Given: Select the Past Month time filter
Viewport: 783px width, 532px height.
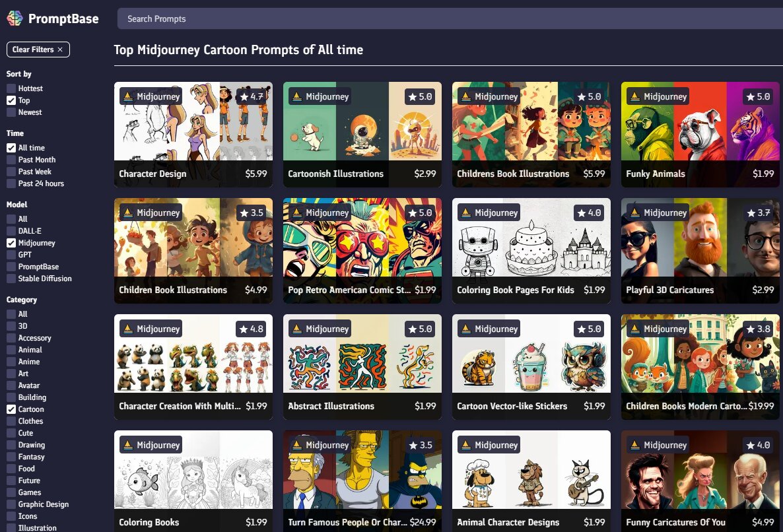Looking at the screenshot, I should 11,160.
